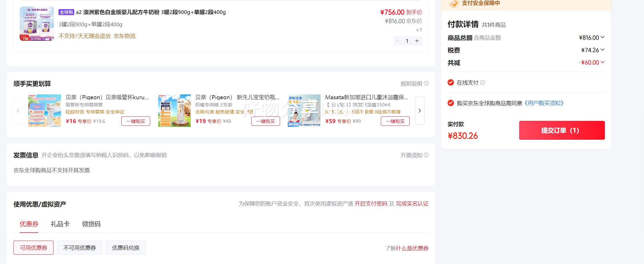This screenshot has width=644, height=264.
Task: Uncheck the 京东全球购 agreement checkbox
Action: click(x=451, y=103)
